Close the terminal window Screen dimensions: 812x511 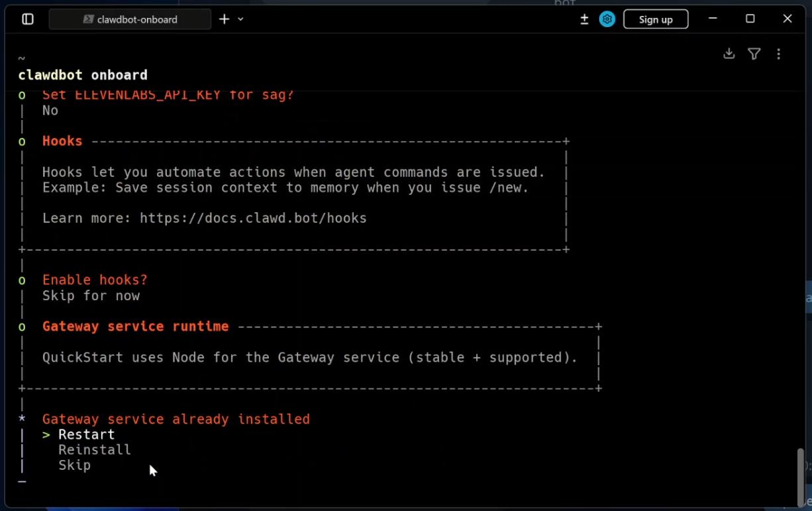787,19
